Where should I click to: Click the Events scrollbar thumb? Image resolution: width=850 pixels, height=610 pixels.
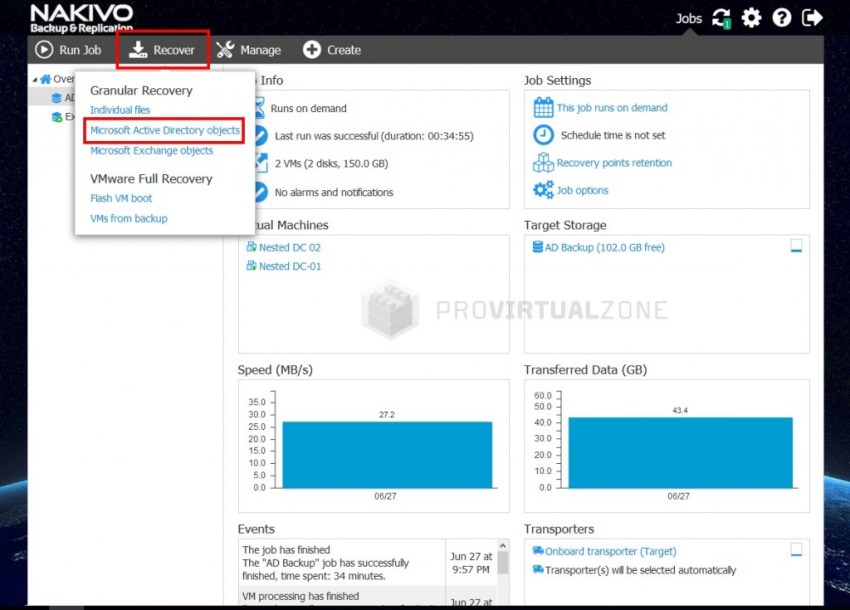pyautogui.click(x=503, y=562)
